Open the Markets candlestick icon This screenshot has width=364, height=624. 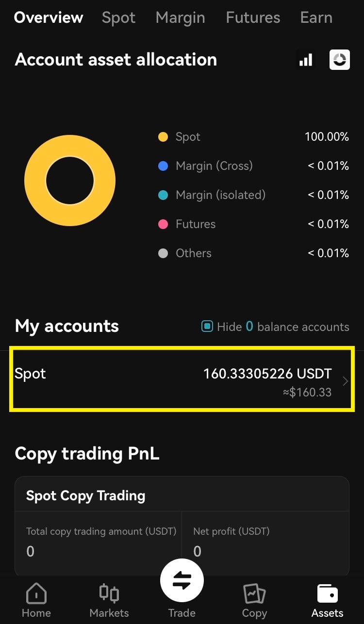[109, 593]
